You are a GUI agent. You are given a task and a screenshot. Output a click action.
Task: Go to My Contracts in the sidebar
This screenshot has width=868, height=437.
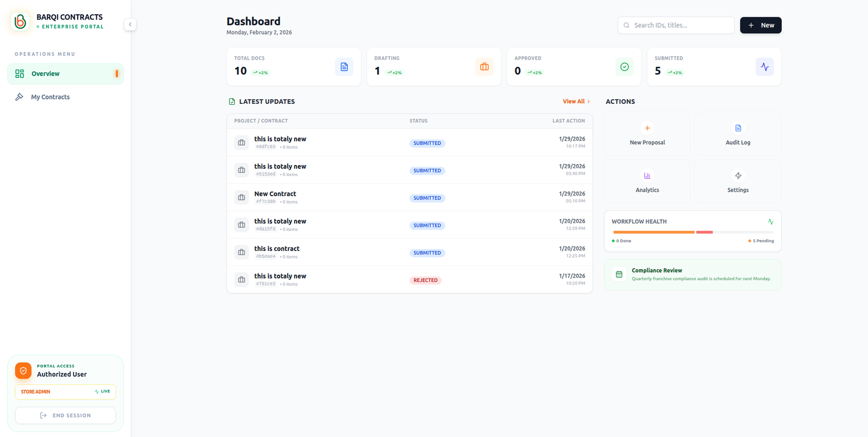(50, 97)
